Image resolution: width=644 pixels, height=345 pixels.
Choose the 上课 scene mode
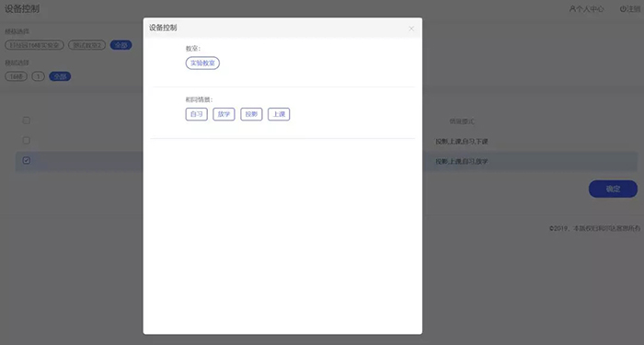coord(279,114)
